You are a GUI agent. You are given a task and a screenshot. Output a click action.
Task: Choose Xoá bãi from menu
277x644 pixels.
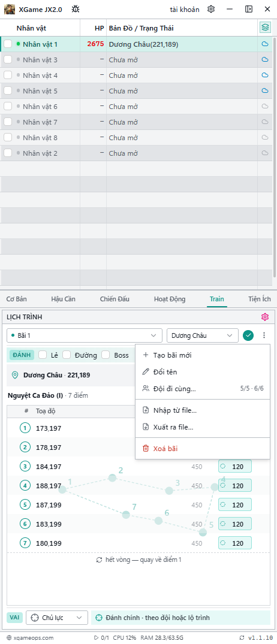[x=203, y=449]
